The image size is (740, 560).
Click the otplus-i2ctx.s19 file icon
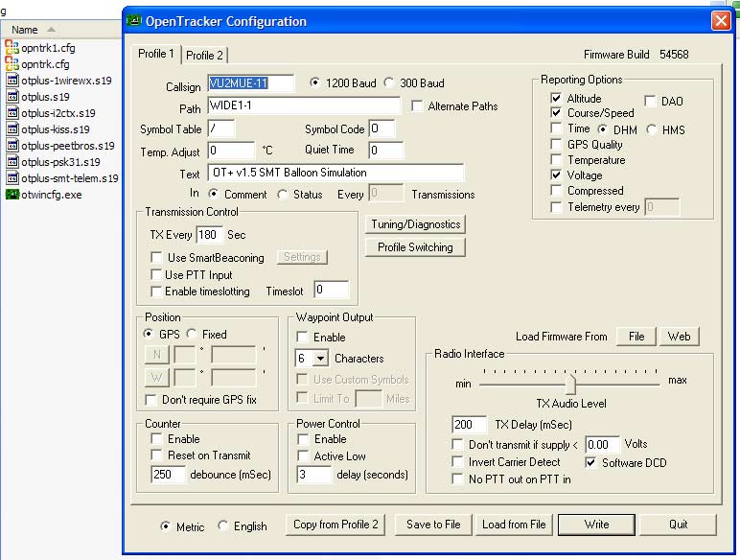pos(12,113)
